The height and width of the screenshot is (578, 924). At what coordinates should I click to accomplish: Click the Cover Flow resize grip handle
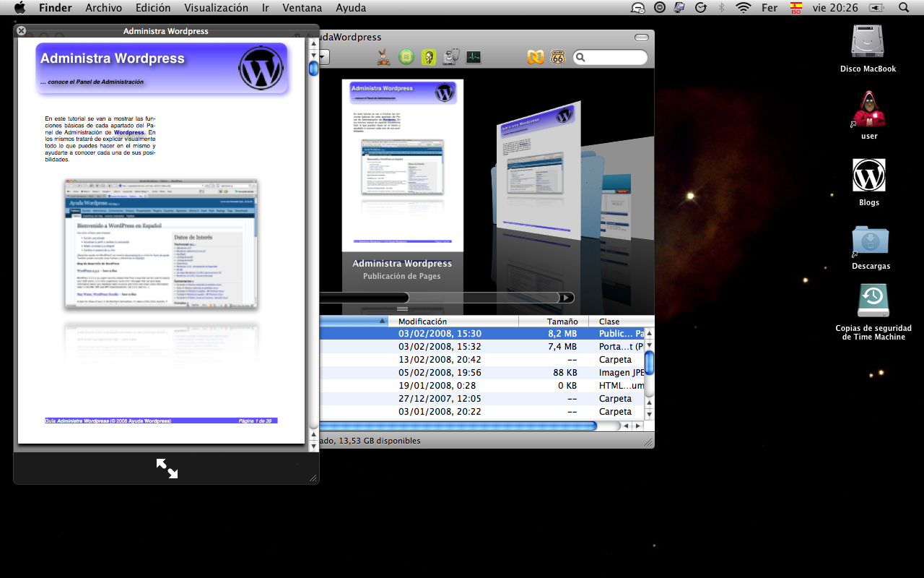click(403, 309)
